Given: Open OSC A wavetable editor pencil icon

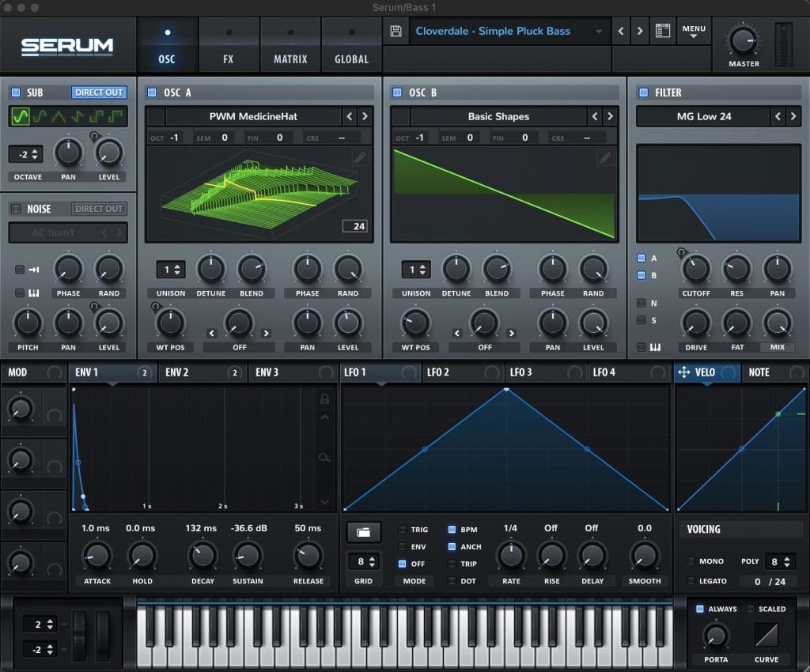Looking at the screenshot, I should coord(360,157).
